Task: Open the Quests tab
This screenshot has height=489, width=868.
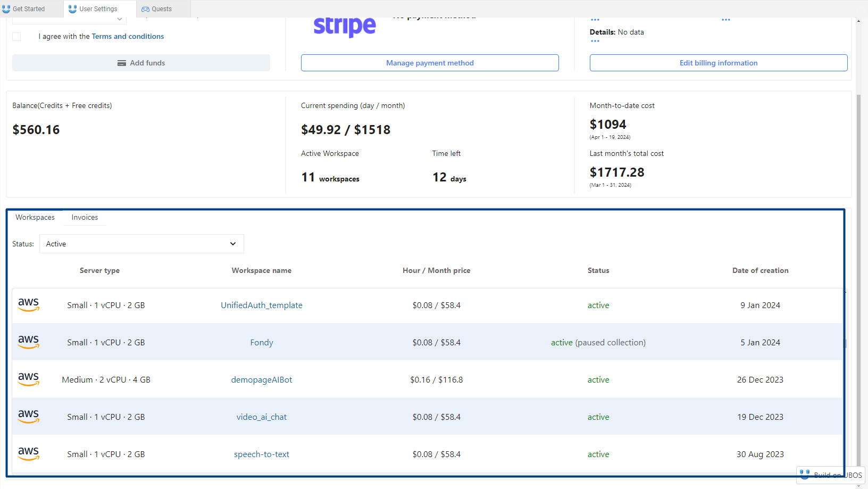Action: [163, 9]
